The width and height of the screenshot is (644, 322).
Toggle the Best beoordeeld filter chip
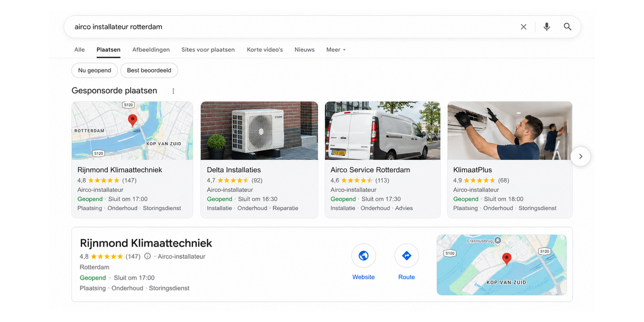tap(149, 70)
